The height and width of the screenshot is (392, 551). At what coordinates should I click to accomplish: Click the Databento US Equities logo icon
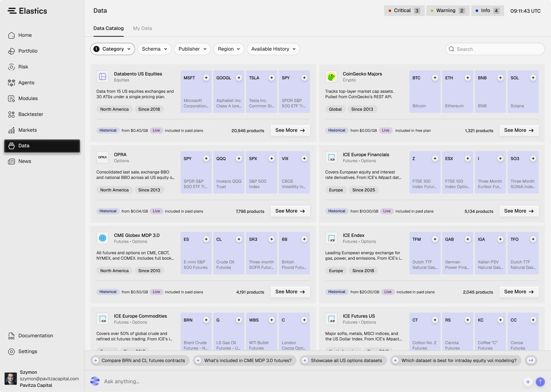pyautogui.click(x=103, y=76)
